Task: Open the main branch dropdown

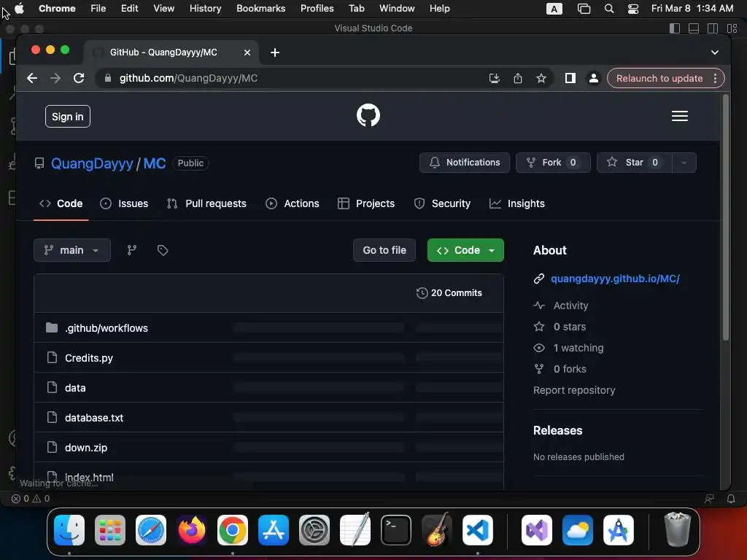Action: click(x=72, y=250)
